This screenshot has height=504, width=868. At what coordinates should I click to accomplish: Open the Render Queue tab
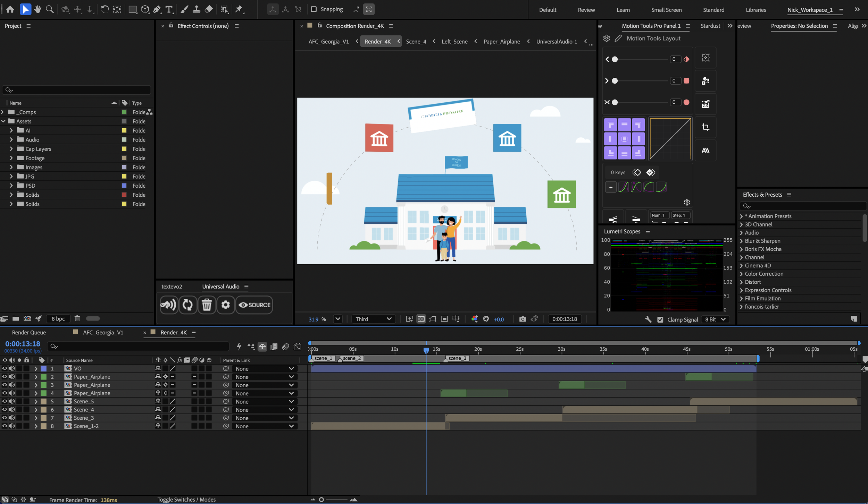pyautogui.click(x=29, y=332)
